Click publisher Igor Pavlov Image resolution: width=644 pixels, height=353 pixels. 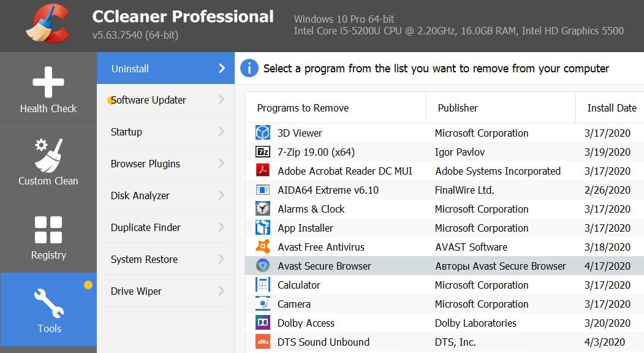(460, 152)
